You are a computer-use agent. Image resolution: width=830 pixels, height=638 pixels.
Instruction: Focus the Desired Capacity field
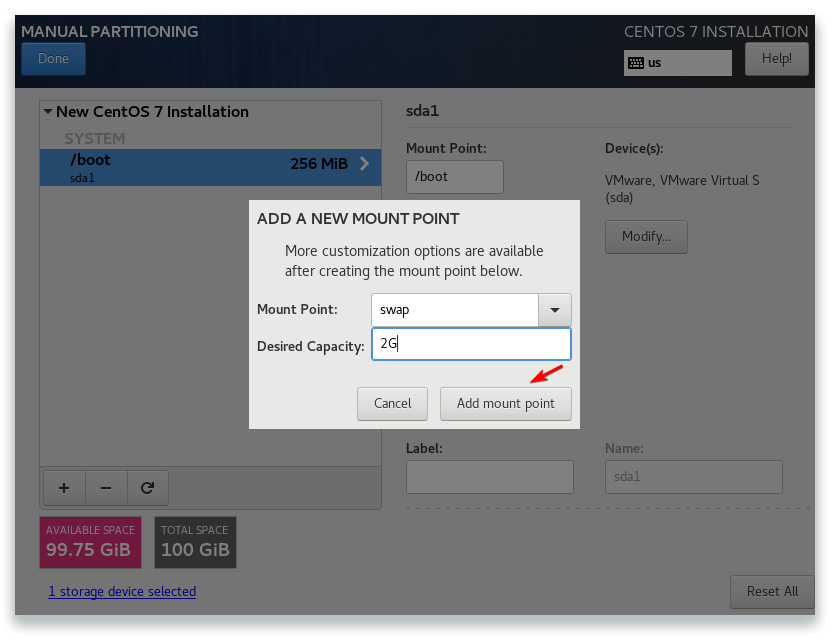click(x=471, y=344)
